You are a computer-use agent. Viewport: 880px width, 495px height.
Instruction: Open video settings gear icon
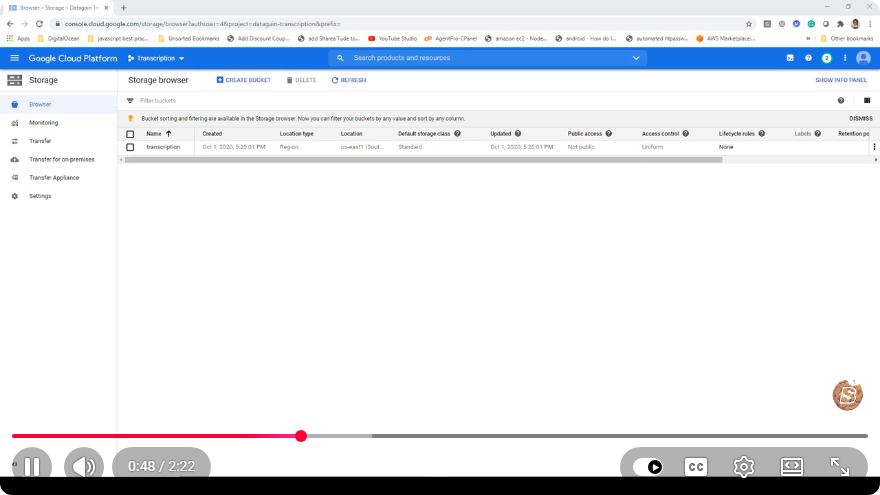pyautogui.click(x=744, y=467)
